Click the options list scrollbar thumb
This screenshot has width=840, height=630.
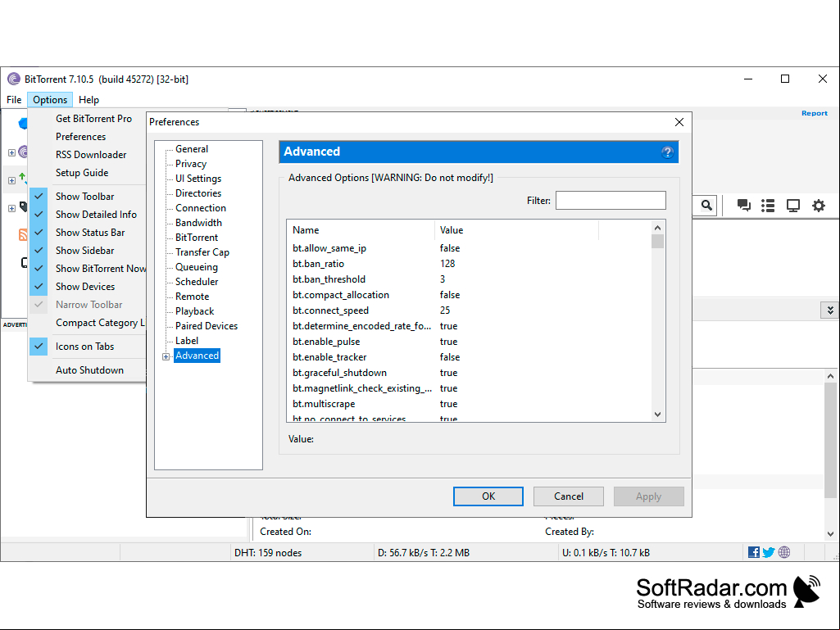pyautogui.click(x=658, y=241)
